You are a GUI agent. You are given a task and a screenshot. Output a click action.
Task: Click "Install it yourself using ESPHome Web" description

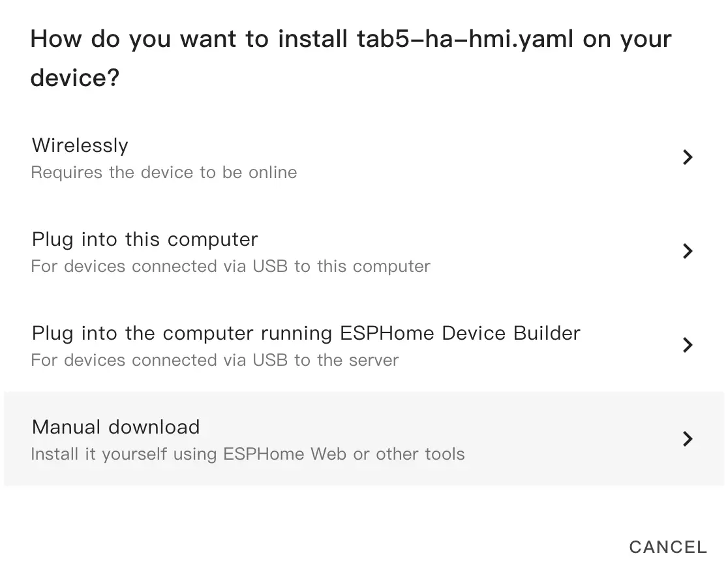tap(248, 454)
